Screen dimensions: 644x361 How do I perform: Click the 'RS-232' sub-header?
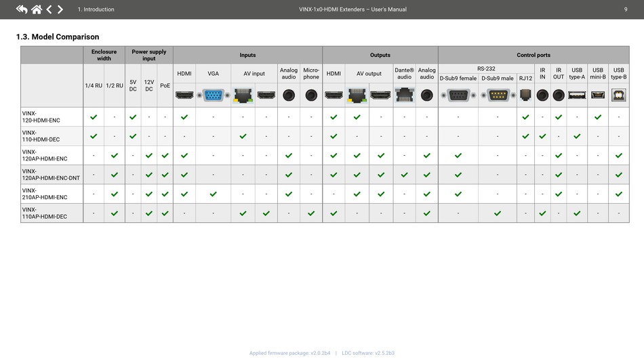click(486, 68)
